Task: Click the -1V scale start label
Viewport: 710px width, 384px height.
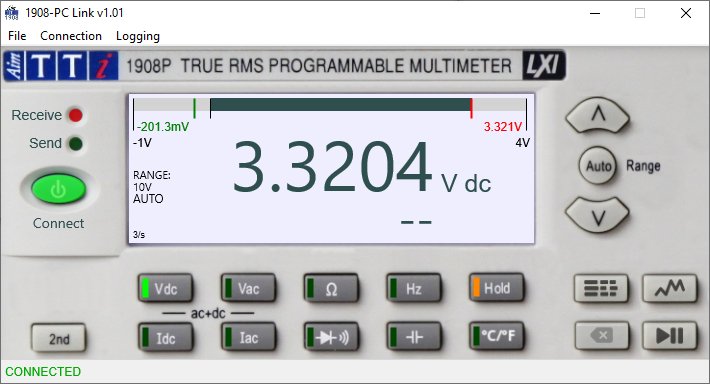Action: (142, 143)
